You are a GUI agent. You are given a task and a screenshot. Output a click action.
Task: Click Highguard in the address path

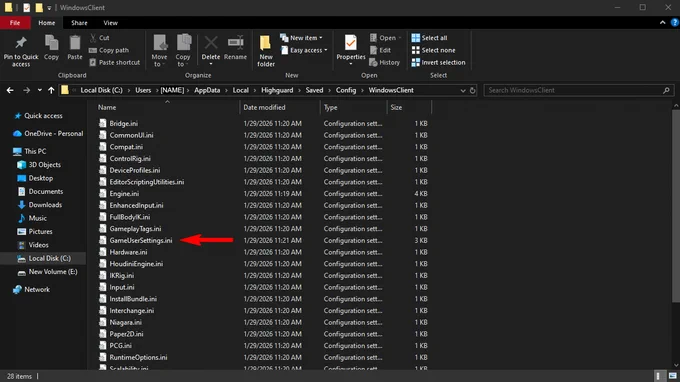pyautogui.click(x=277, y=90)
